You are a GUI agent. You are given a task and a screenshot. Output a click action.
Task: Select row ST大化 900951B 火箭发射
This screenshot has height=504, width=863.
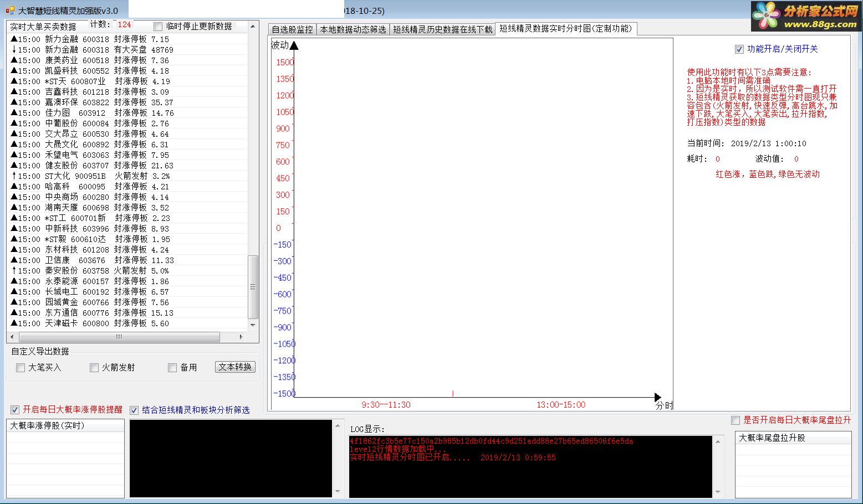coord(127,176)
